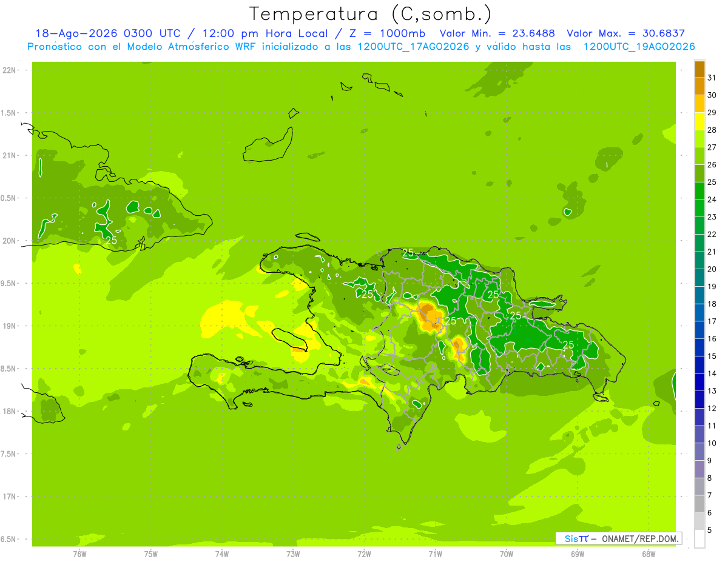Click the 19N latitude axis label
728x562 pixels.
(9, 326)
